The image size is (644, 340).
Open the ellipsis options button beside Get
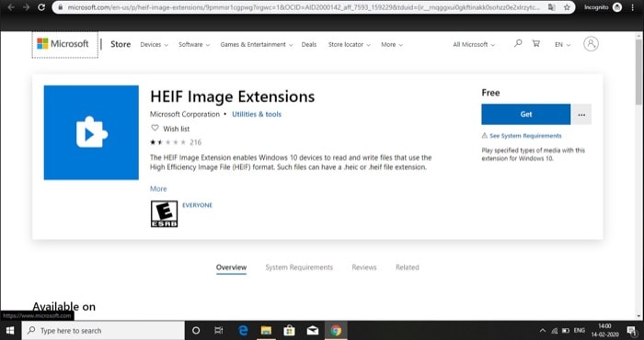click(x=581, y=115)
